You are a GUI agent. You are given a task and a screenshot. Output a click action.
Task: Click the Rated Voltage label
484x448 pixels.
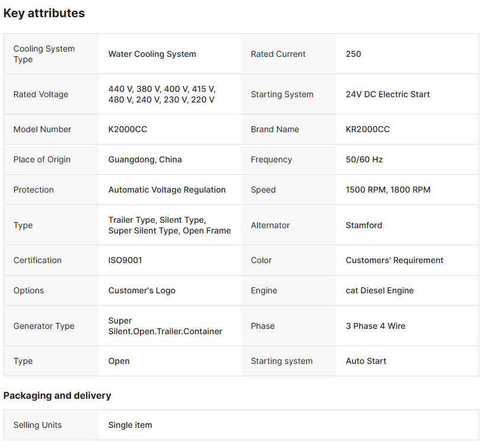(x=41, y=94)
